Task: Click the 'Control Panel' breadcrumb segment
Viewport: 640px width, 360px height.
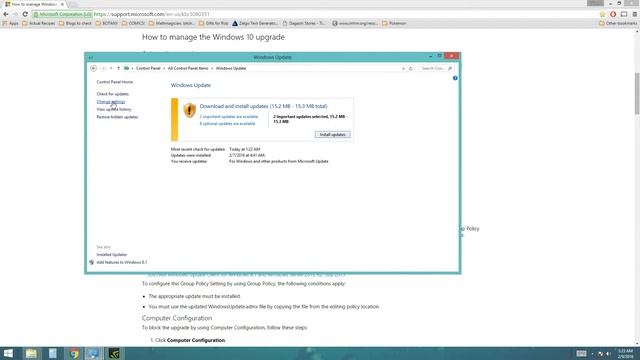Action: pyautogui.click(x=148, y=69)
